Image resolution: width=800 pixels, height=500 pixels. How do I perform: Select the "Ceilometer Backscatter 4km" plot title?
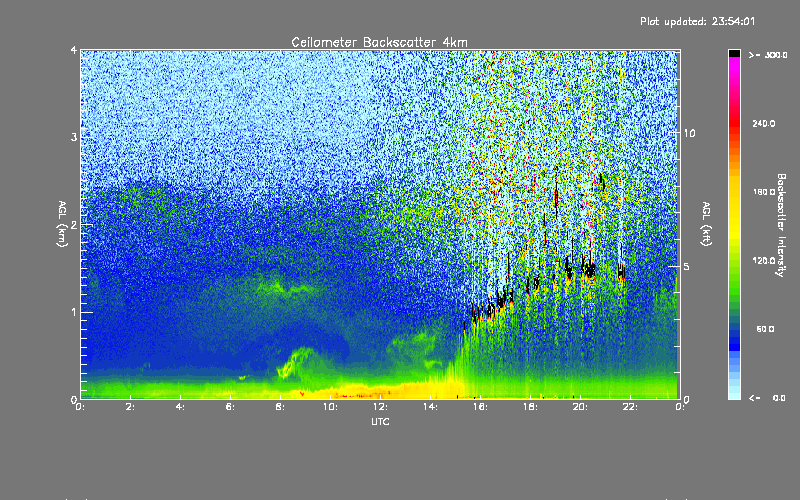tap(379, 42)
